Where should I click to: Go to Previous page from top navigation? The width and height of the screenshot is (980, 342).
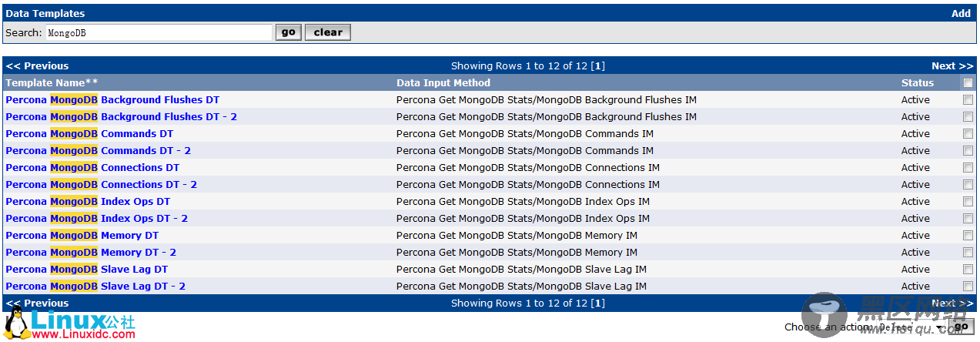coord(37,66)
